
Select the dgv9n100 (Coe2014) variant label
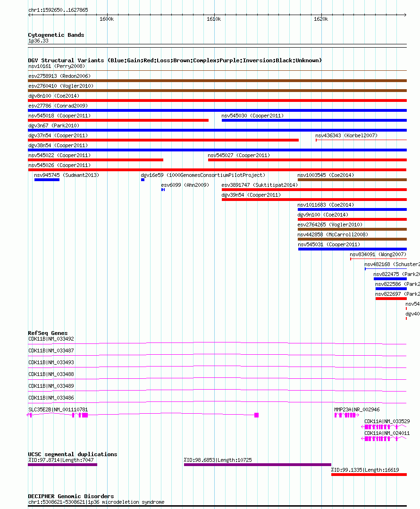click(323, 215)
